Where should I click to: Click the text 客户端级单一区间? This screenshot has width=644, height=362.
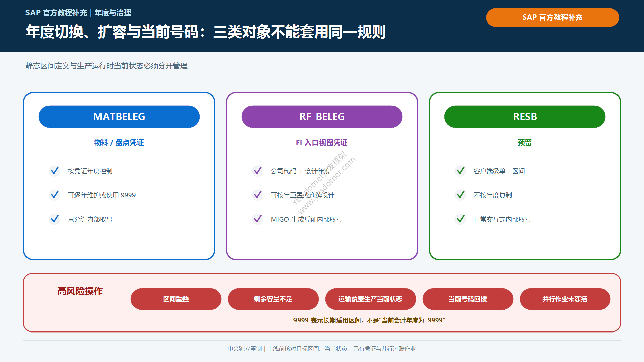point(499,171)
